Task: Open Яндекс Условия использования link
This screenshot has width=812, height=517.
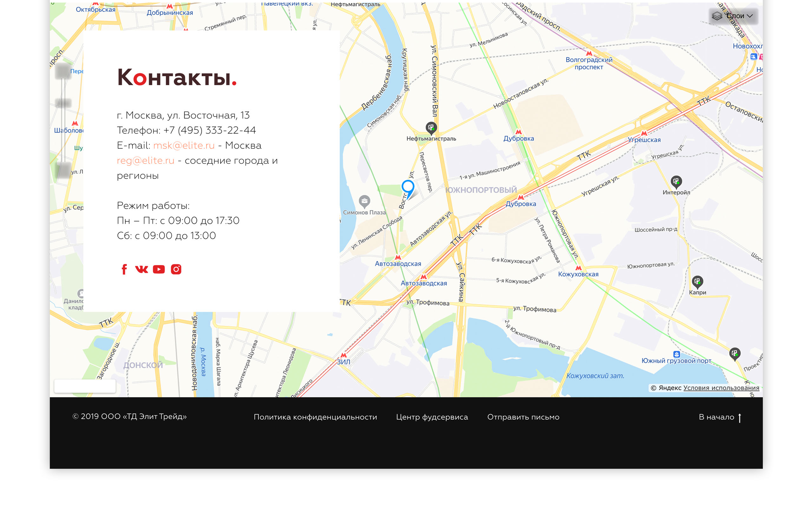Action: click(x=721, y=388)
